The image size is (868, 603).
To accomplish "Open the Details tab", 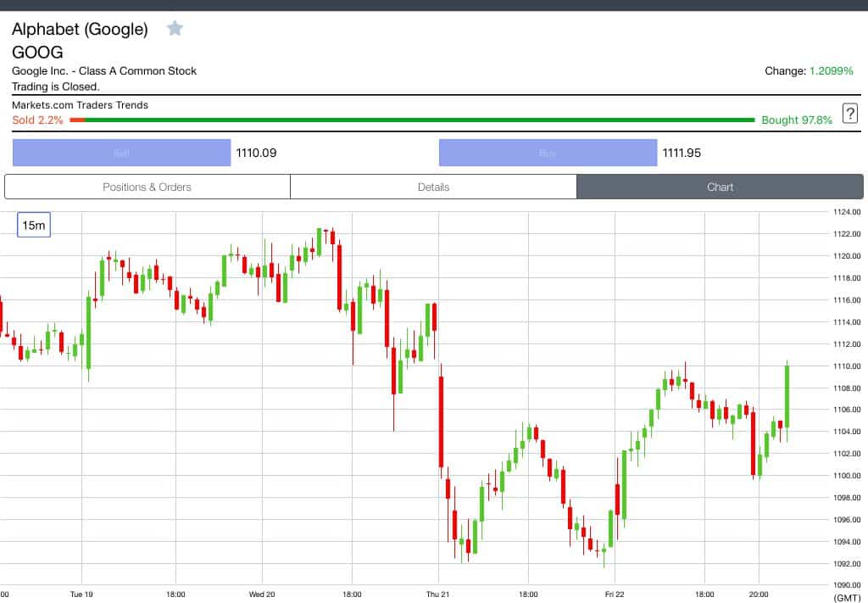I will click(x=433, y=187).
